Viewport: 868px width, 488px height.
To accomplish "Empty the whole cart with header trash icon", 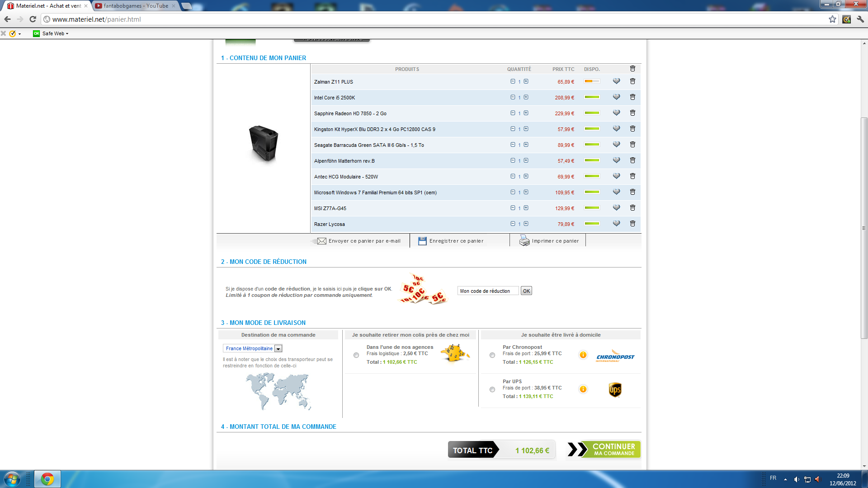I will [632, 69].
